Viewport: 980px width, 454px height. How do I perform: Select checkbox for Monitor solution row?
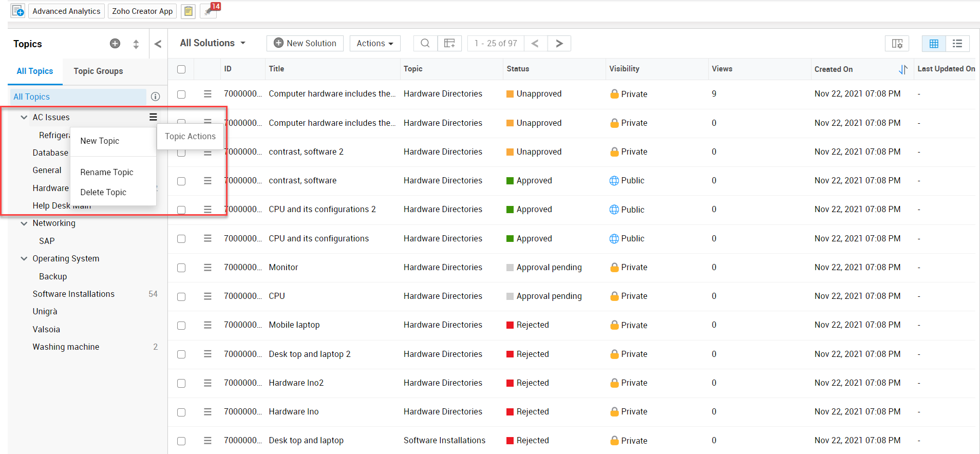[181, 268]
